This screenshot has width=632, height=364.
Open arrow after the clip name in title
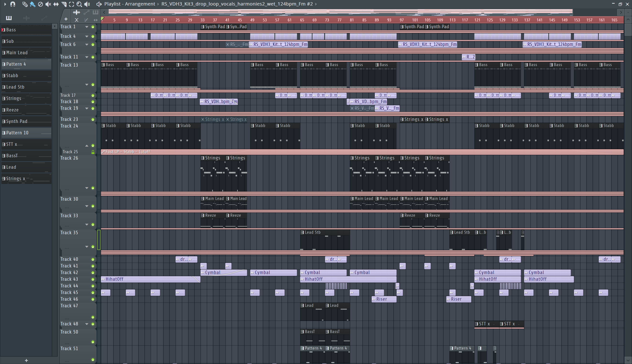point(316,4)
